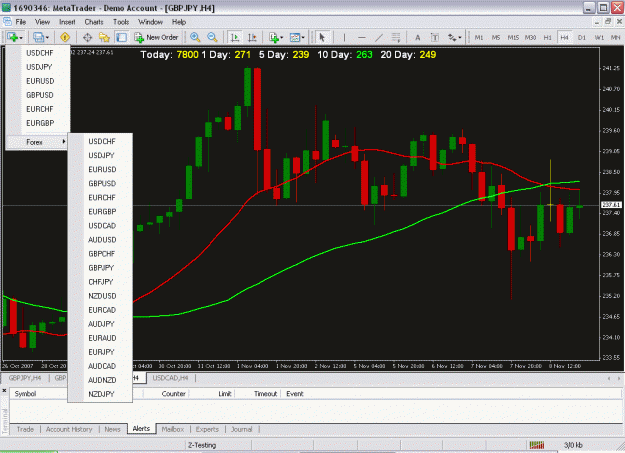Open the Data Window crosshair-target icon
The height and width of the screenshot is (453, 625).
coord(87,37)
